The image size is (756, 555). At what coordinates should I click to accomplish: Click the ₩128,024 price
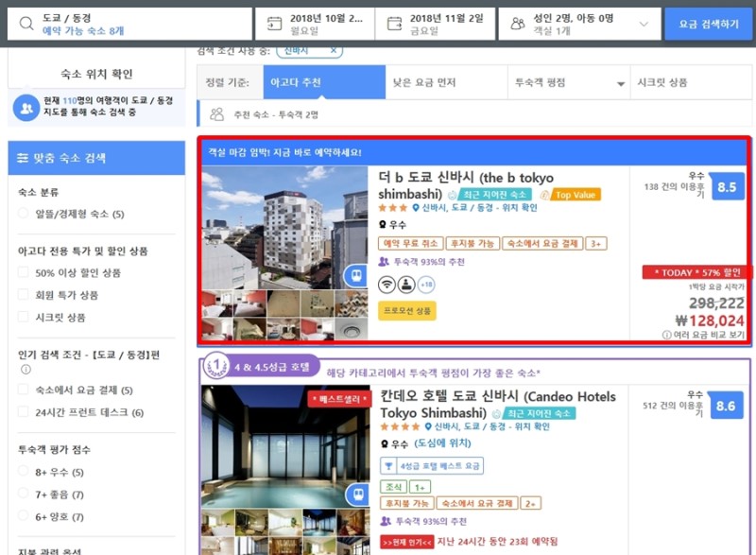[x=710, y=321]
